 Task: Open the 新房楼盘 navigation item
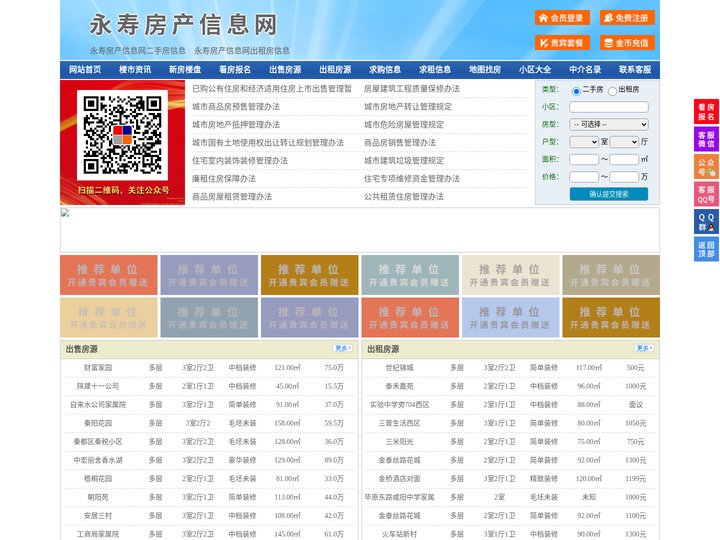click(x=185, y=70)
